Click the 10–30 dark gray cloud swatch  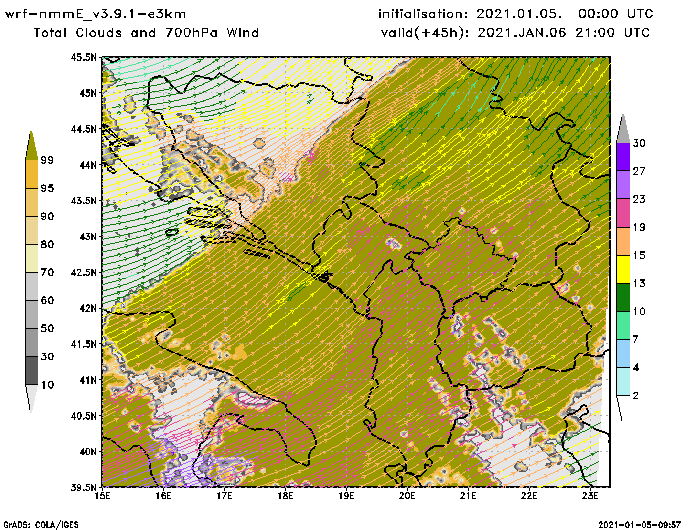(32, 371)
